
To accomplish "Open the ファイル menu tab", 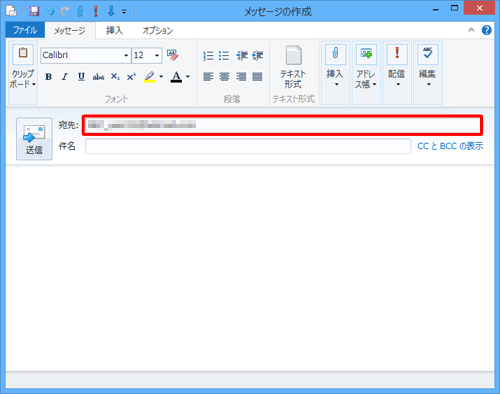I will [x=25, y=30].
